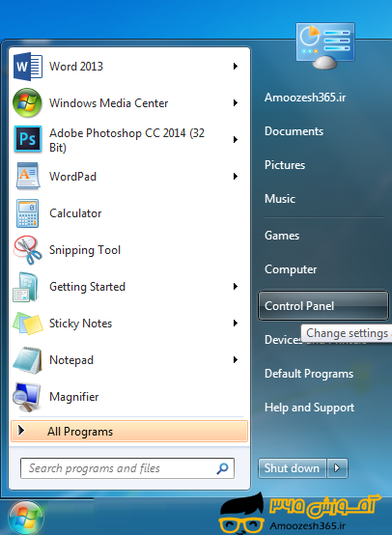Click the Windows Start orb
Image resolution: width=392 pixels, height=535 pixels.
pos(26,518)
